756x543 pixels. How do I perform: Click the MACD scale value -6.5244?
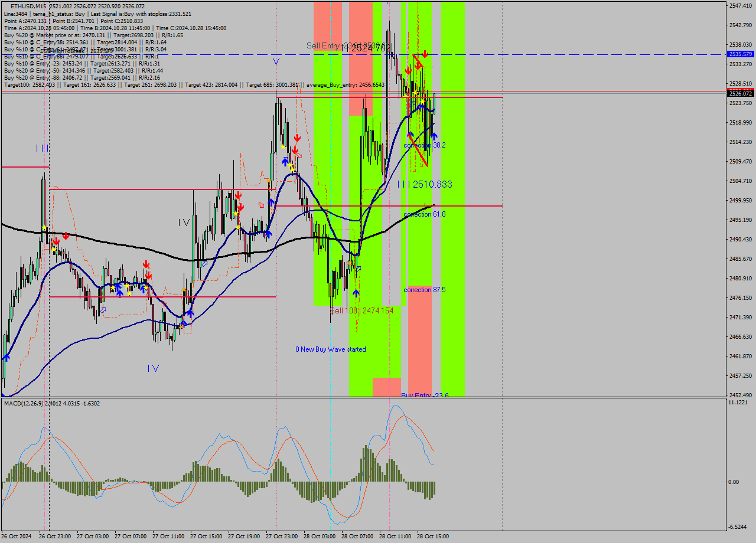(738, 526)
